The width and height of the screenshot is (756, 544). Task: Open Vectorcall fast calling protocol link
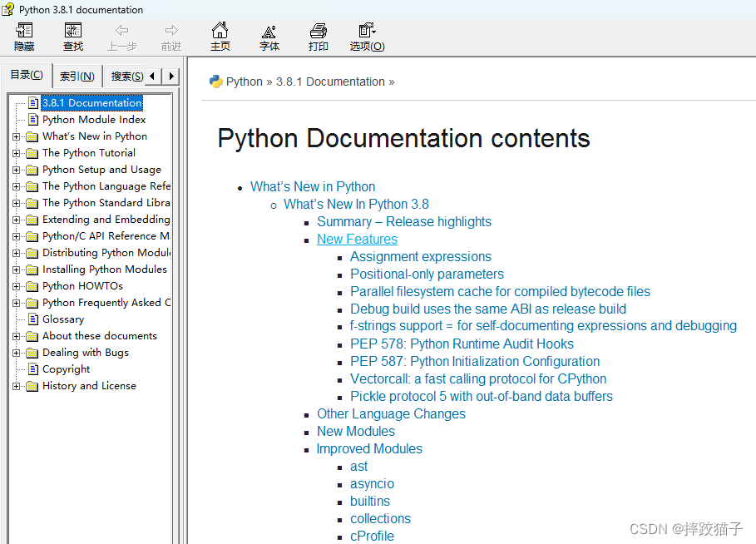(x=478, y=378)
